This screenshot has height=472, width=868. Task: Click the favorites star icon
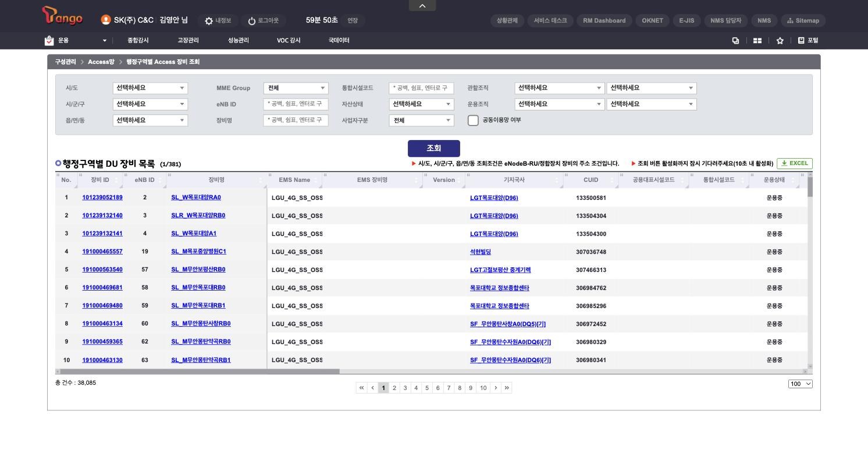point(780,41)
